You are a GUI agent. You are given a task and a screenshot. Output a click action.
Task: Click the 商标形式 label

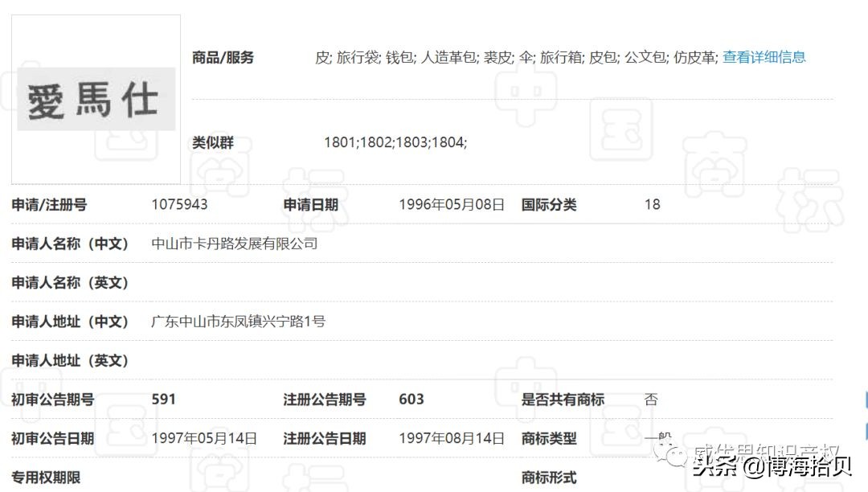pos(549,477)
